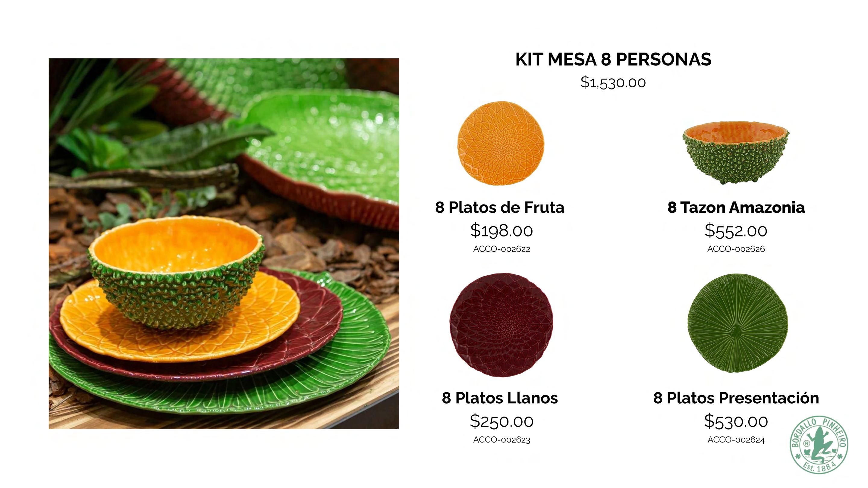Click the $198.00 fruit plates price
868x488 pixels.
pos(502,231)
